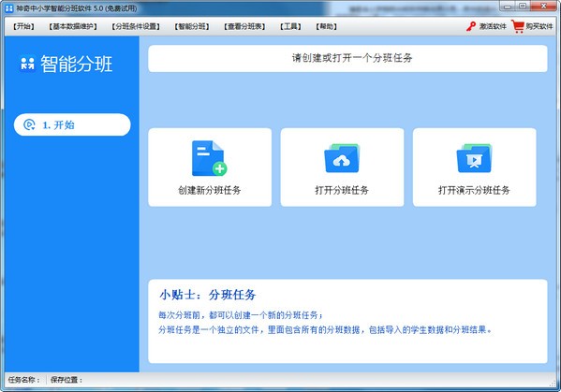
Task: Open the 【智能分班】 menu
Action: coord(192,26)
